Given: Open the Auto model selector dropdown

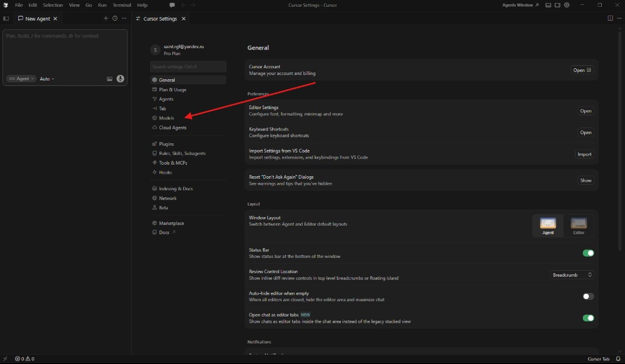Looking at the screenshot, I should 47,79.
